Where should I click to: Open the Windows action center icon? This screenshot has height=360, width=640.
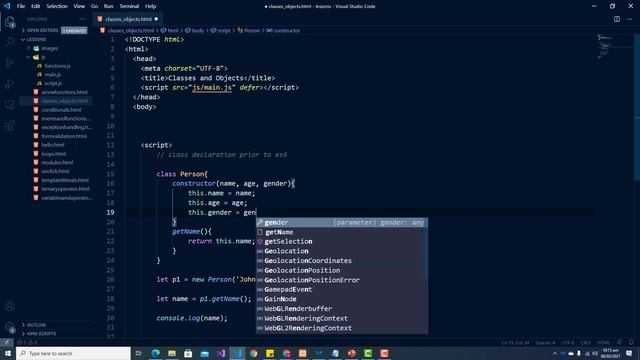pos(629,353)
